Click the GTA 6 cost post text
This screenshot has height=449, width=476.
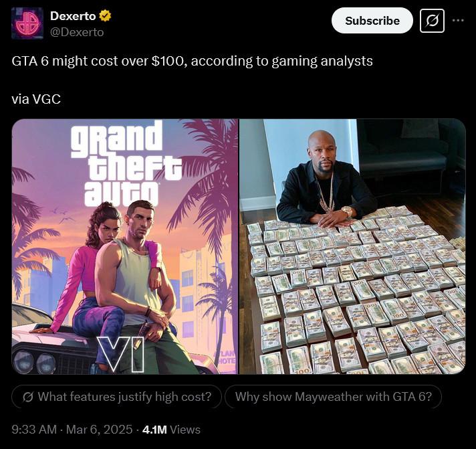[192, 61]
